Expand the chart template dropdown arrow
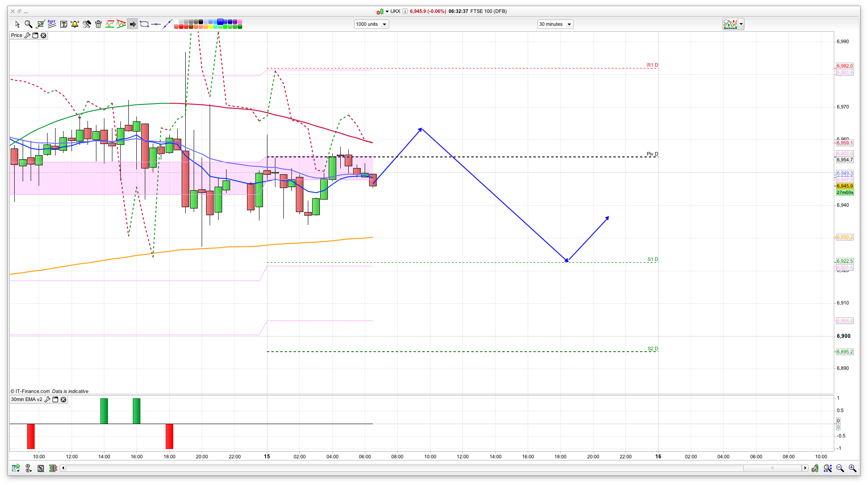Image resolution: width=868 pixels, height=485 pixels. [741, 24]
